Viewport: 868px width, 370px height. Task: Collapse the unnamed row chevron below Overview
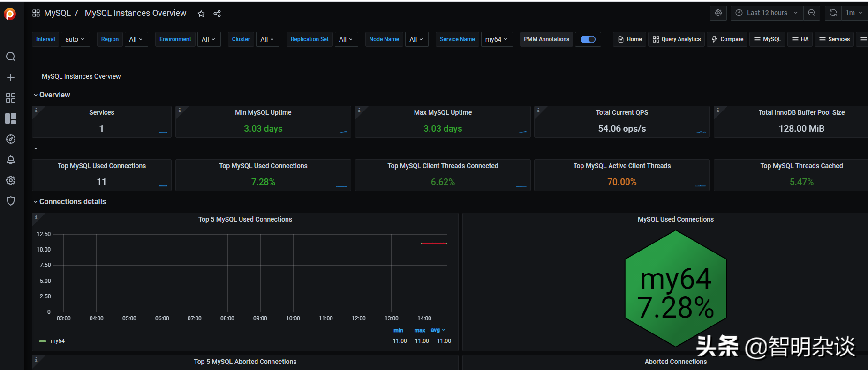tap(36, 148)
